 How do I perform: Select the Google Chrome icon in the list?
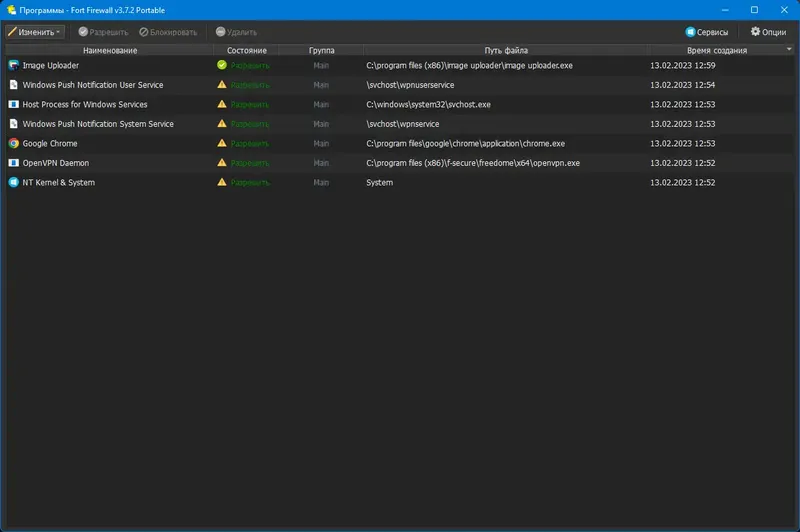[x=14, y=143]
